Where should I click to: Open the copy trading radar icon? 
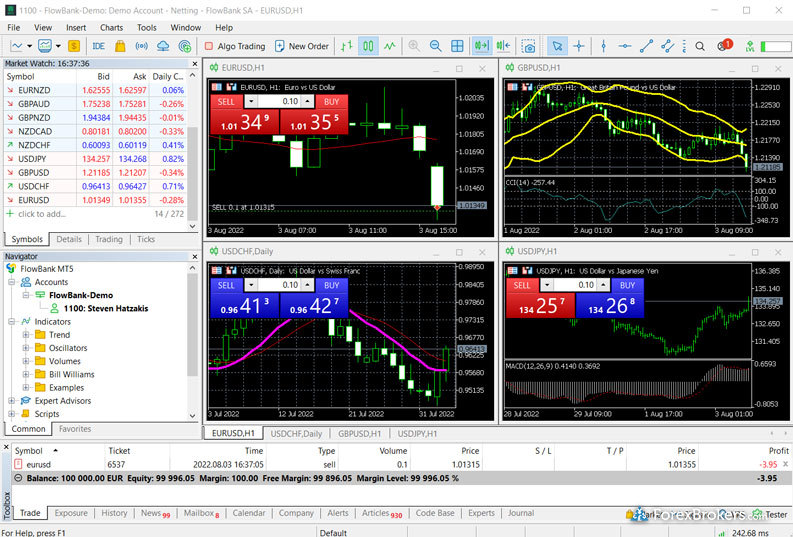(185, 46)
